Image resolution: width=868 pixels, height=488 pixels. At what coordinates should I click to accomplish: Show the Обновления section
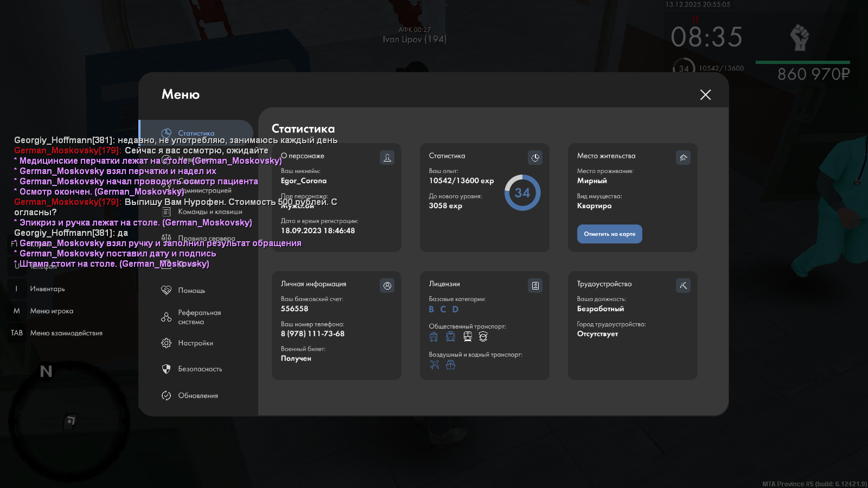click(197, 396)
